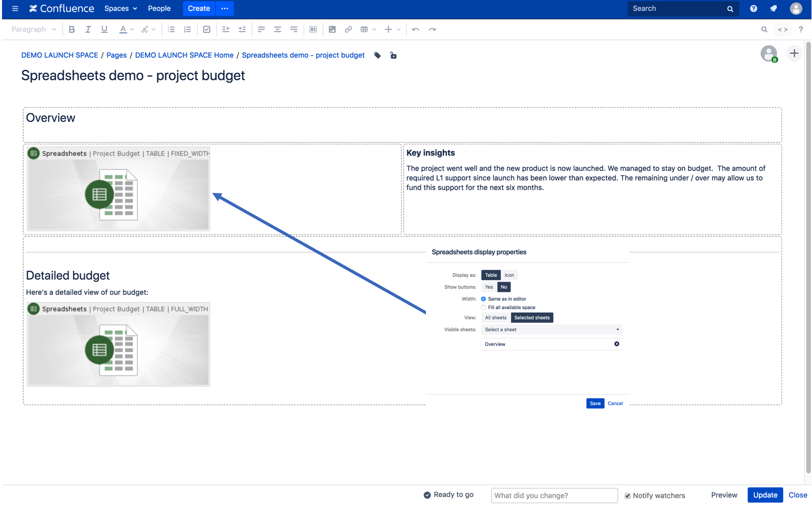Apply underline formatting
This screenshot has height=509, width=812.
click(104, 29)
